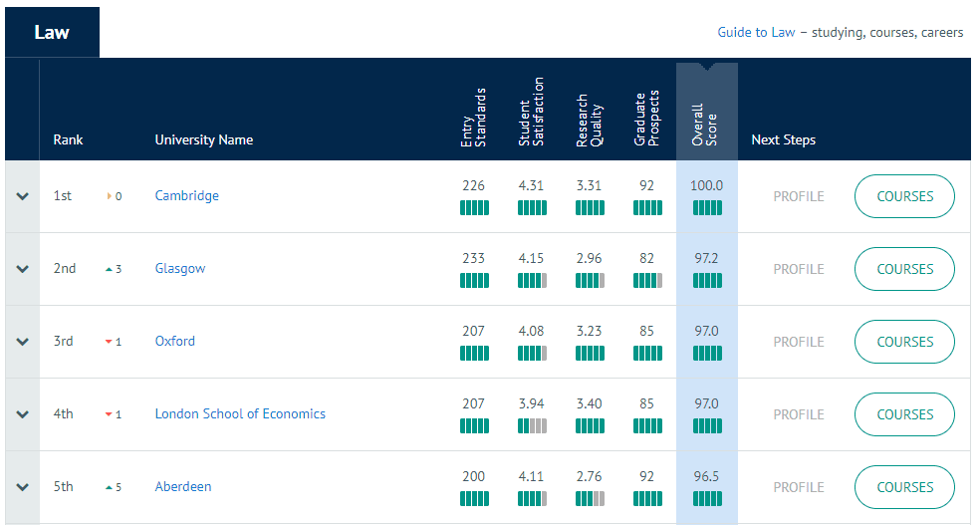Click LSE's research quality value 3.40
This screenshot has width=980, height=525.
pyautogui.click(x=589, y=403)
